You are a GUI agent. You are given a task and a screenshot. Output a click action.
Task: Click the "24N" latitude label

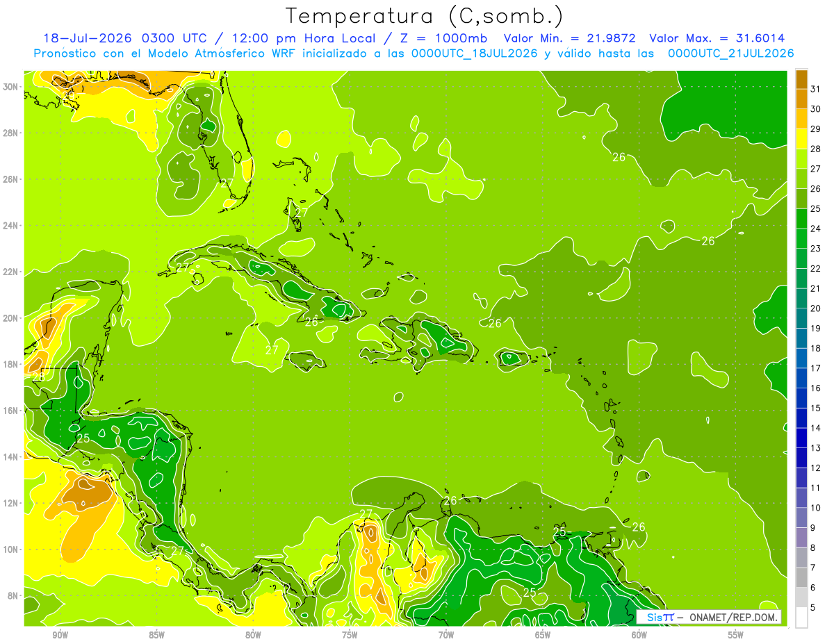(x=11, y=226)
